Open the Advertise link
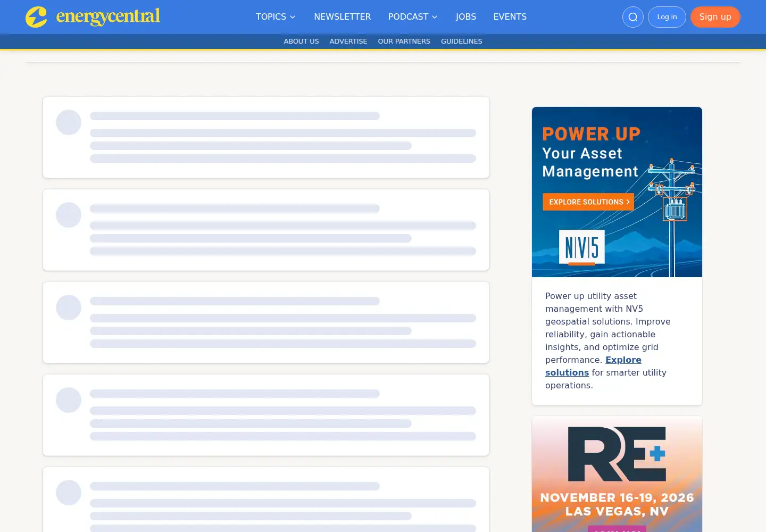This screenshot has height=532, width=766. [348, 41]
